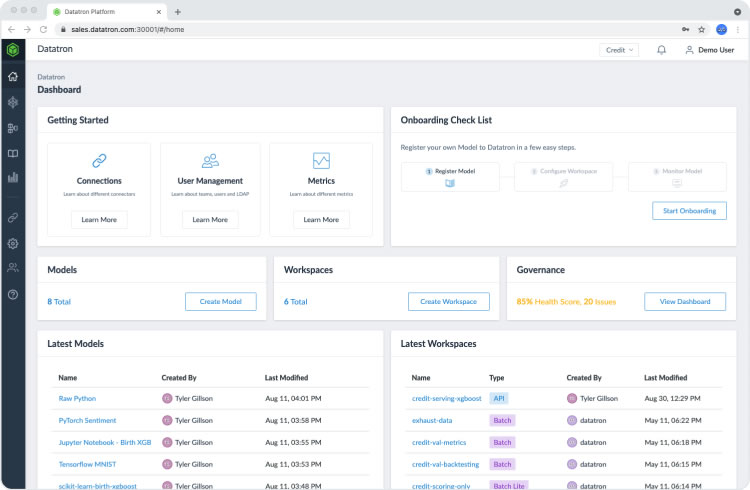Open the settings gear icon in sidebar
Viewport: 750px width, 490px height.
point(13,244)
